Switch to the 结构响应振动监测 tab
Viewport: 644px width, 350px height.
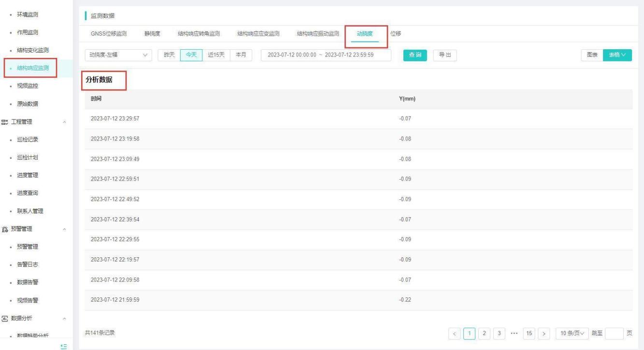(x=317, y=33)
